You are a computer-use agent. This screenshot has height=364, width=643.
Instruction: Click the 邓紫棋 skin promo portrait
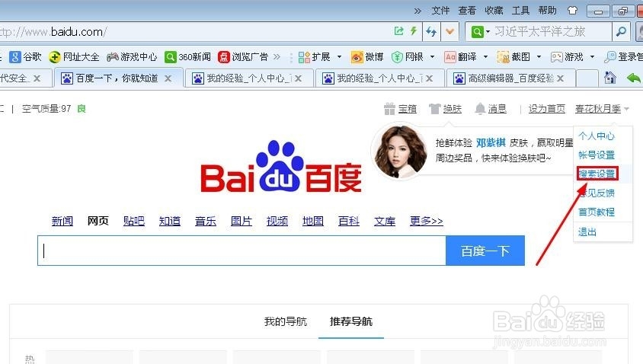coord(399,152)
